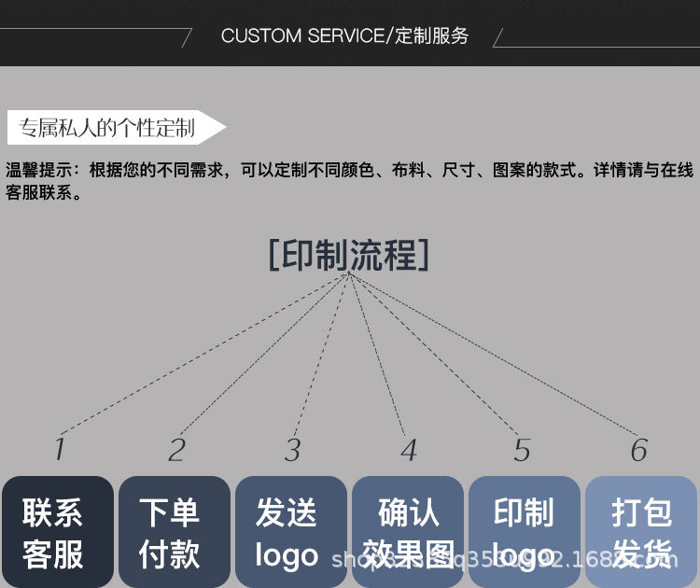Click step number 1
This screenshot has height=588, width=700.
coord(60,449)
